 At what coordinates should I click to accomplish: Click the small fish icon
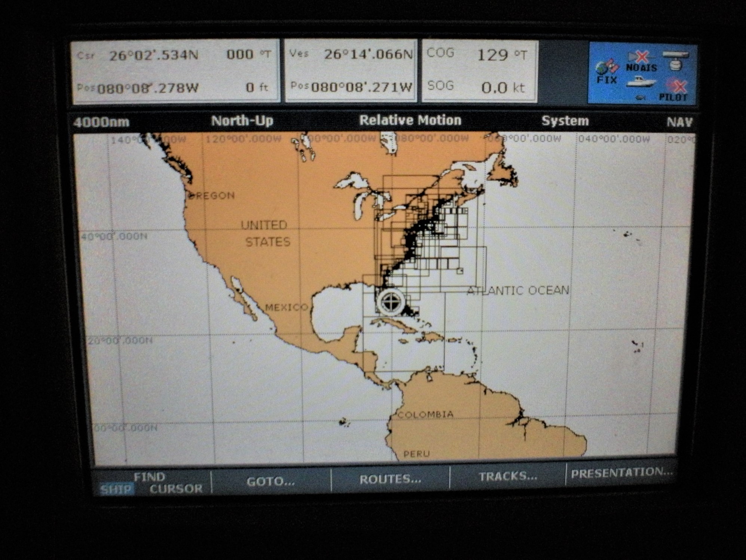click(641, 98)
